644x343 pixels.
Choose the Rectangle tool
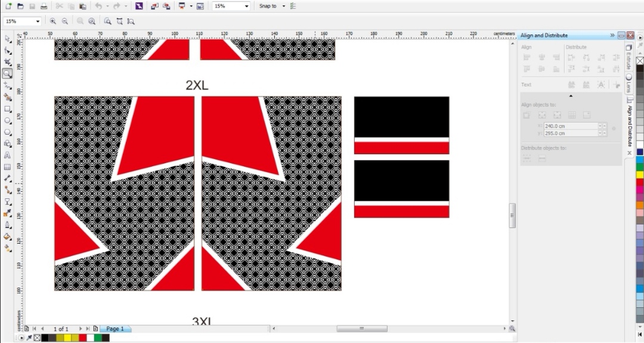(8, 109)
